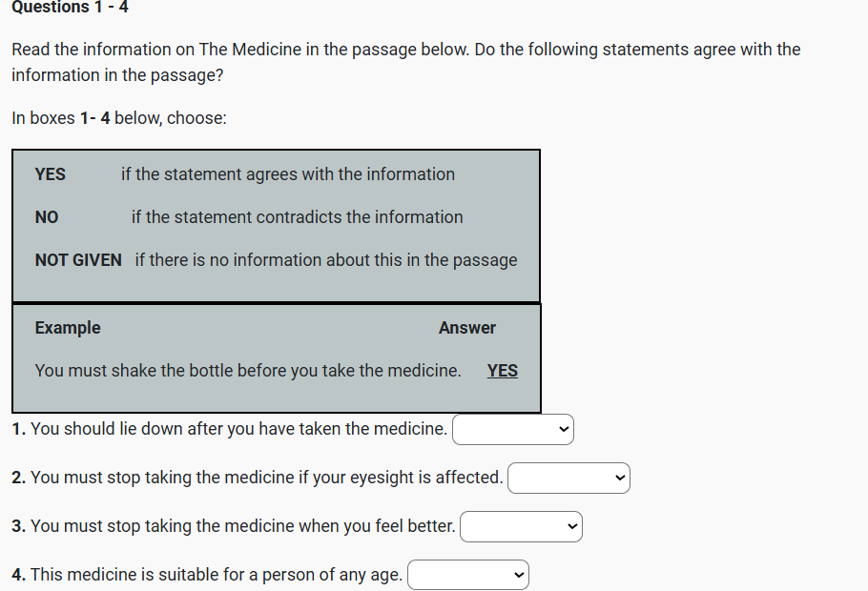Image resolution: width=868 pixels, height=591 pixels.
Task: Click "if the statement contradicts the information"
Action: [x=298, y=217]
